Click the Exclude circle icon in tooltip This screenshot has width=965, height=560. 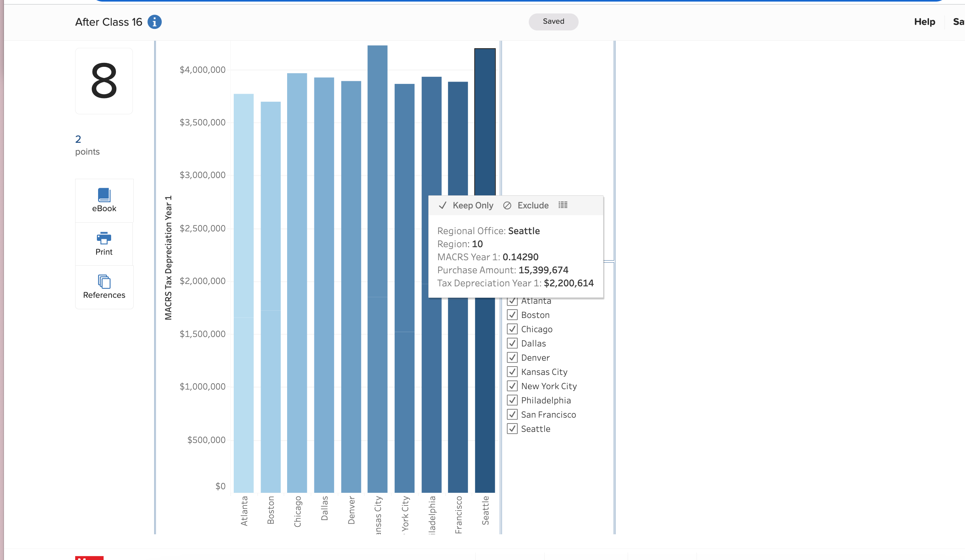tap(507, 205)
